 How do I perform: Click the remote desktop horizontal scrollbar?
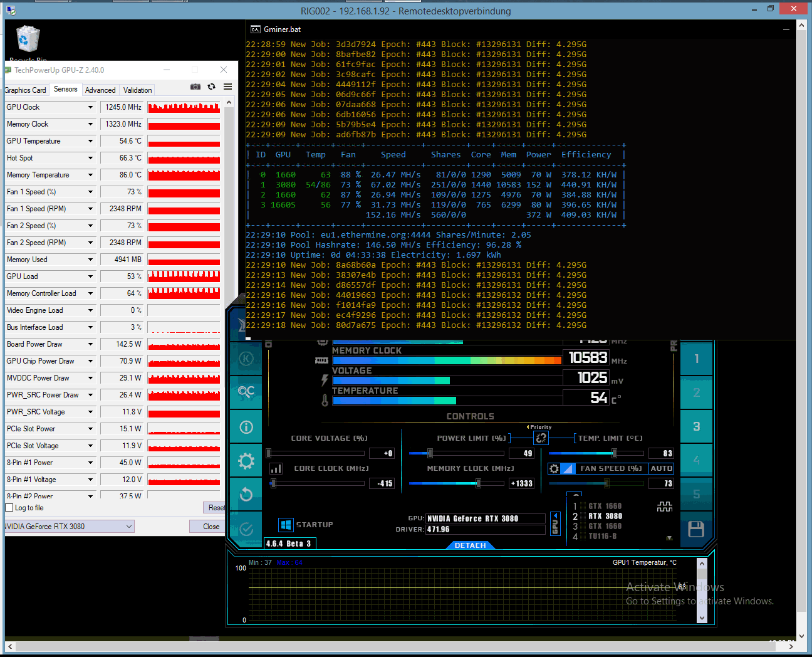[401, 646]
